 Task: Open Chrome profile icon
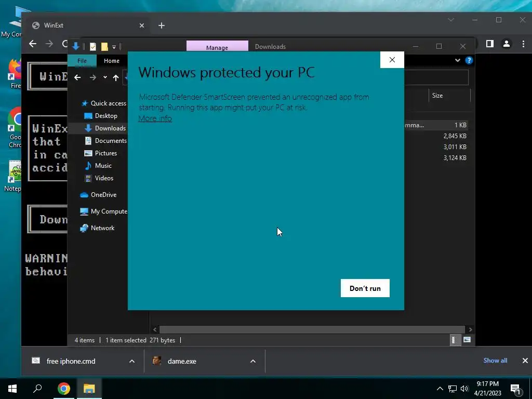pos(507,44)
